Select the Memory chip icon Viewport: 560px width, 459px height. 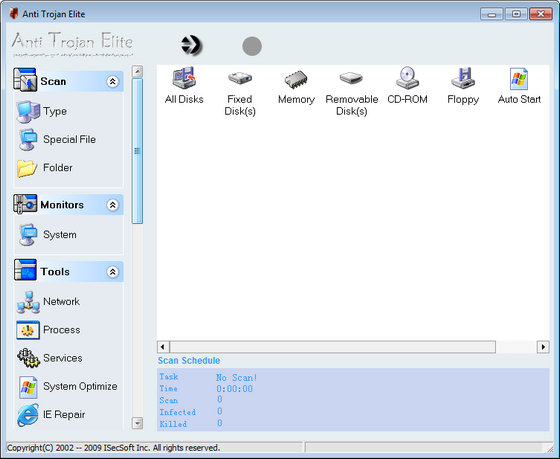[x=296, y=79]
